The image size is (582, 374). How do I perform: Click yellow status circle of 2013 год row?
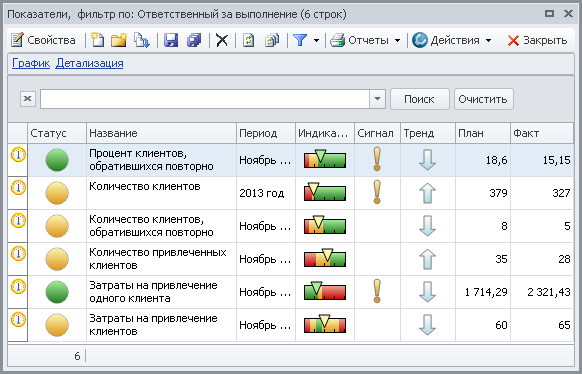coord(57,193)
